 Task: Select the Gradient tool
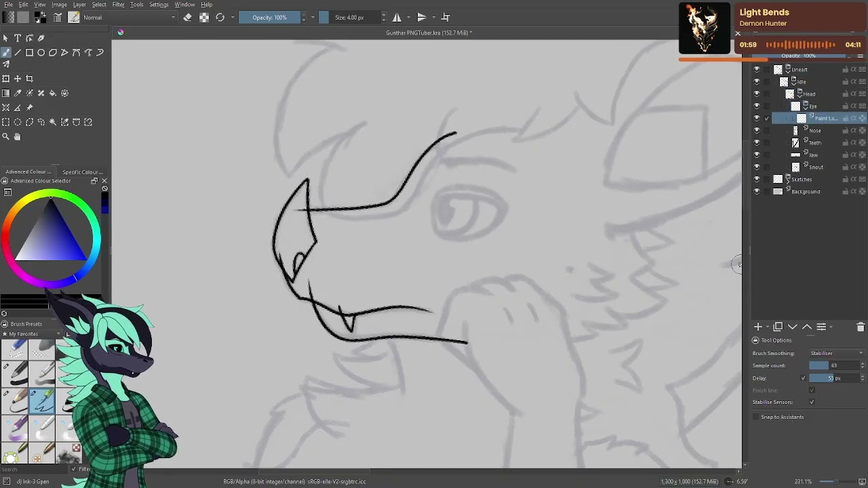tap(6, 93)
